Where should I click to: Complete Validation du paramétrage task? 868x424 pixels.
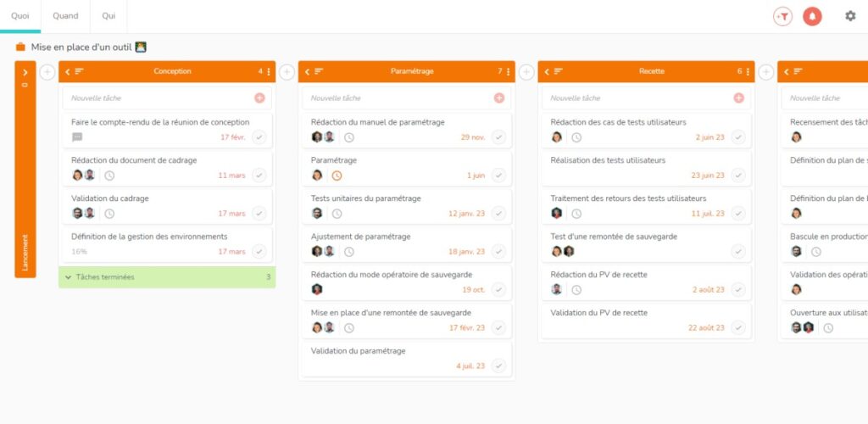pyautogui.click(x=498, y=365)
